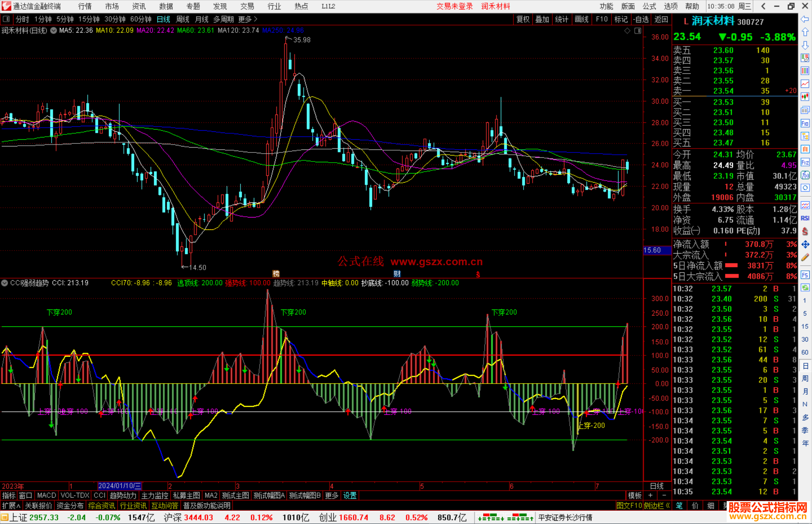Open the candlestick chart icon in sidebar
Viewport: 812px width, 524px height.
(x=805, y=97)
